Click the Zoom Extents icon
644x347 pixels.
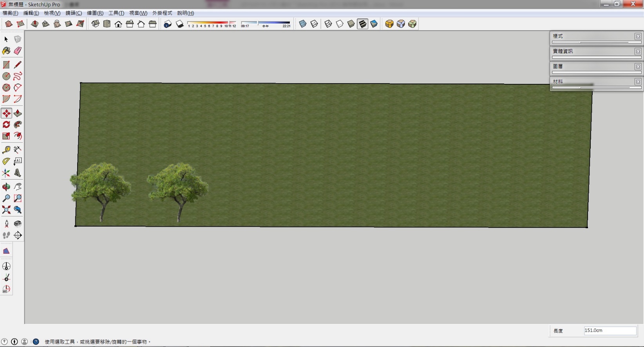tap(6, 210)
